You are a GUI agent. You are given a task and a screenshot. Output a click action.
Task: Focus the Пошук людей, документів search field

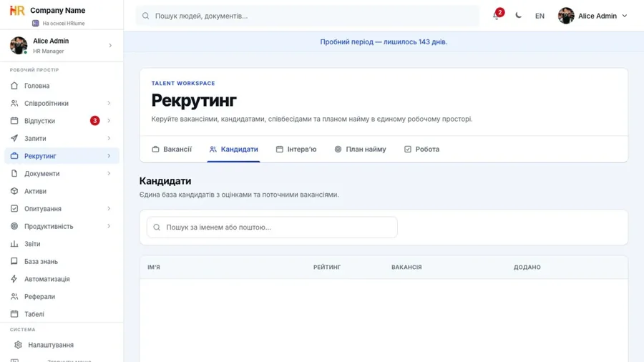tap(307, 16)
